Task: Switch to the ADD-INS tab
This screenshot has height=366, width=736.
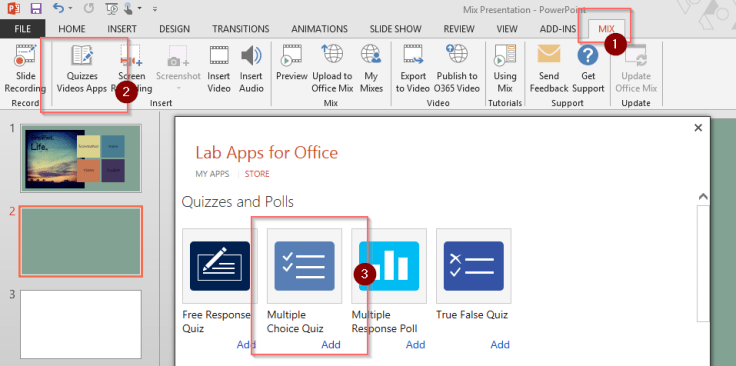Action: pyautogui.click(x=558, y=29)
